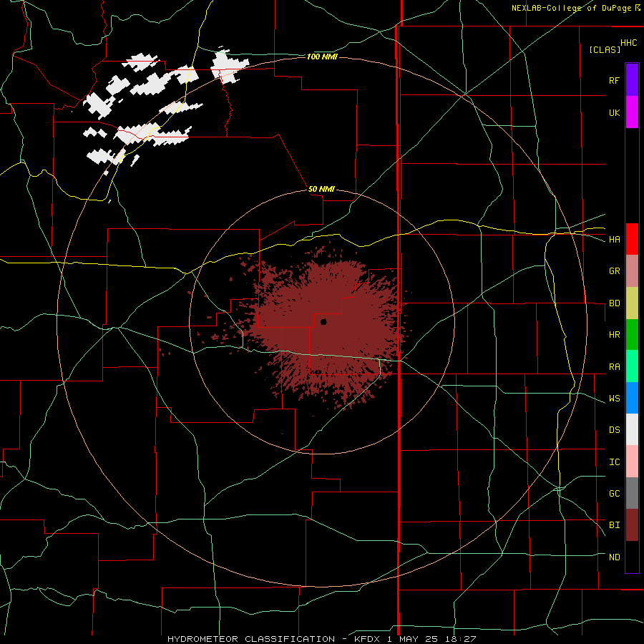Click the GC gray legend color swatch
This screenshot has height=644, width=644.
pos(632,493)
